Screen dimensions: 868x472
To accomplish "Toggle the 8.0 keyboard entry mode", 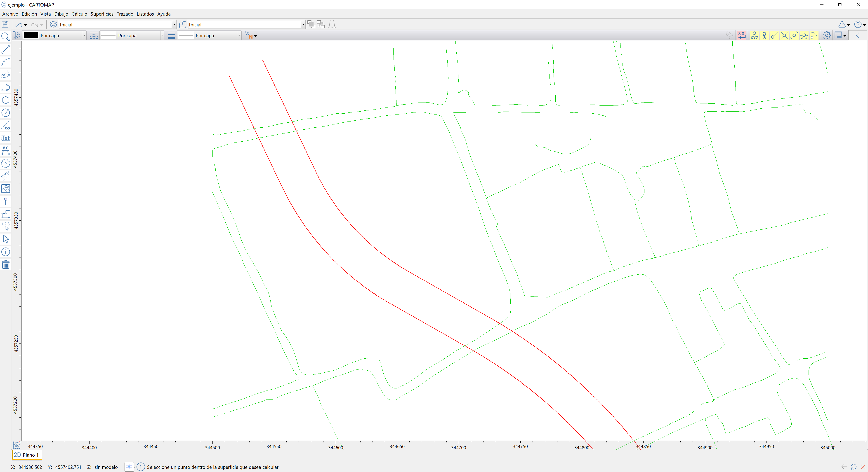I will coord(742,35).
